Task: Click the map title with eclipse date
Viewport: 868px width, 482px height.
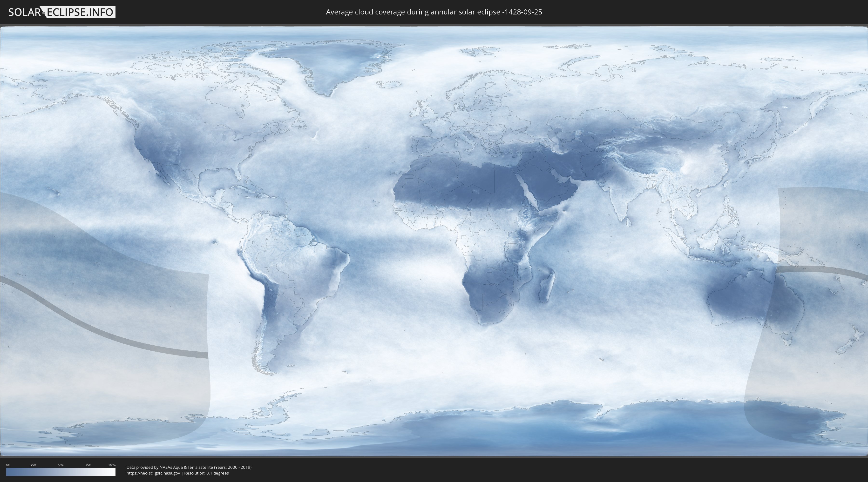Action: pyautogui.click(x=434, y=12)
